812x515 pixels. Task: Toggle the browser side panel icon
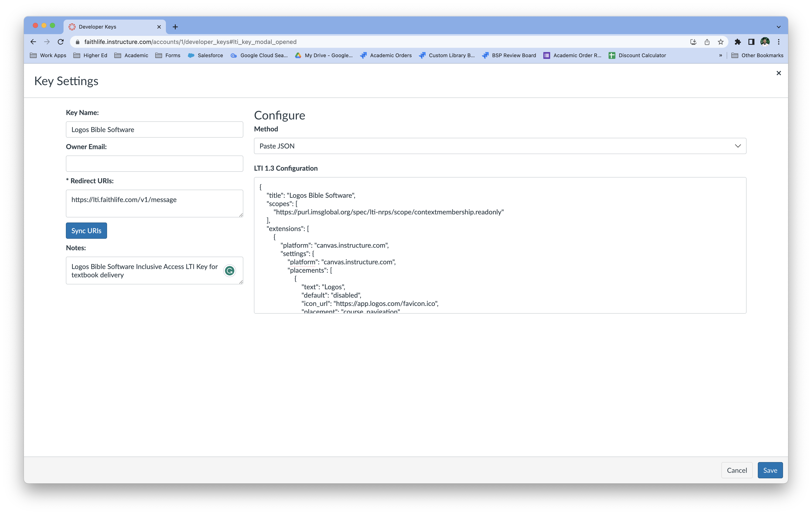(751, 42)
